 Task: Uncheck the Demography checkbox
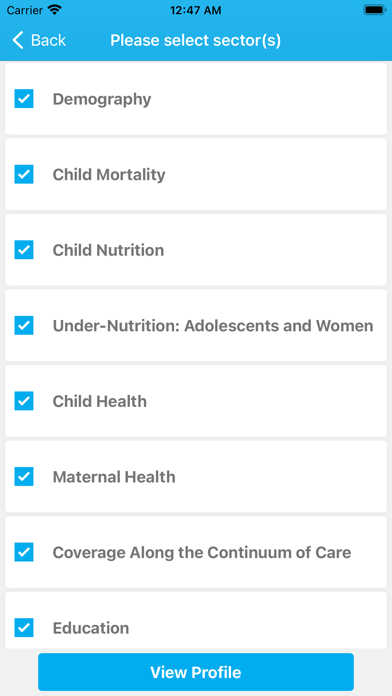[x=24, y=99]
